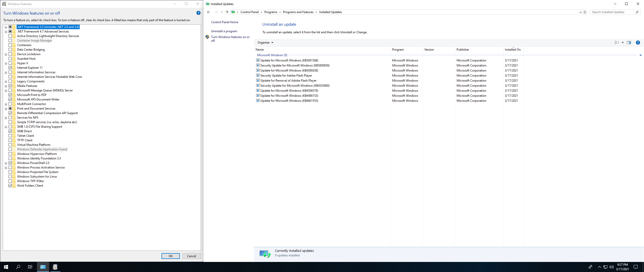Viewport: 644px width, 272px height.
Task: Open the address bar history dropdown
Action: point(580,12)
